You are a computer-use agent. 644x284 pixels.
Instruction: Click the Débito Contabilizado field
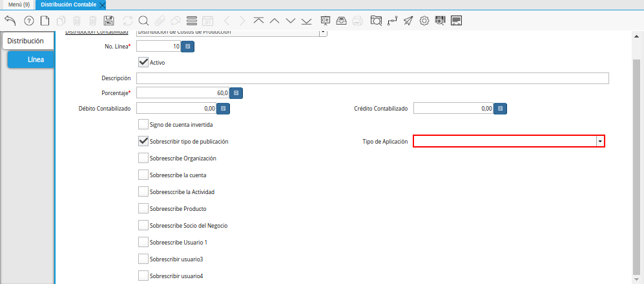coord(176,109)
